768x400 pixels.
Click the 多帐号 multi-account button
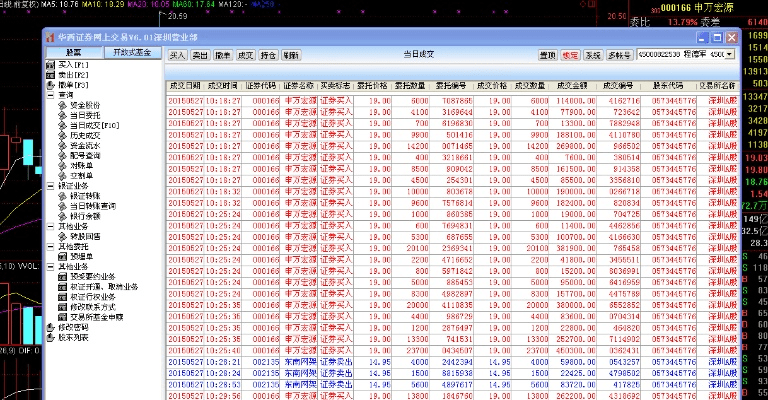pyautogui.click(x=620, y=55)
